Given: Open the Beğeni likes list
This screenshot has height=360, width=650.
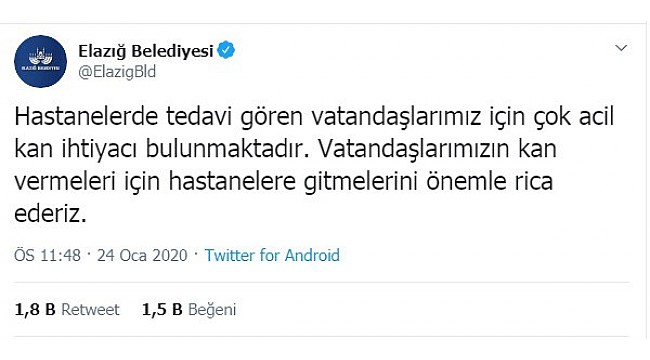Looking at the screenshot, I should click(x=212, y=310).
